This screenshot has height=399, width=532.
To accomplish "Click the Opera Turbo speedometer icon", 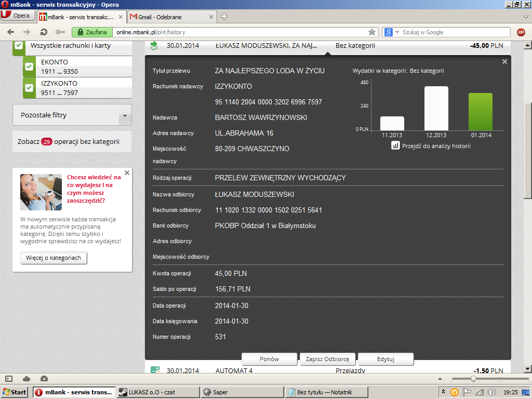I will pyautogui.click(x=44, y=379).
